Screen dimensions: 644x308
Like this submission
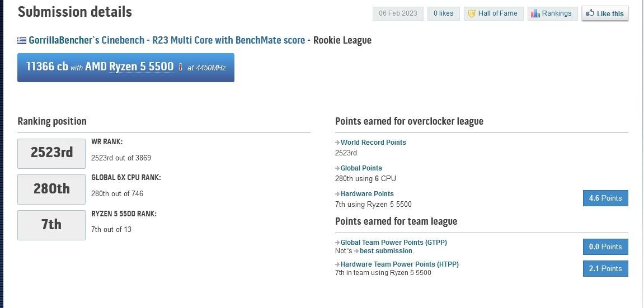605,13
